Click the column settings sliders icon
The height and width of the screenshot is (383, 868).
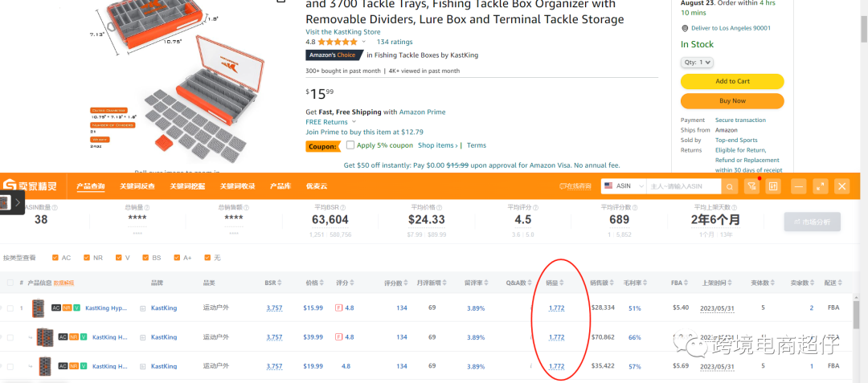773,186
